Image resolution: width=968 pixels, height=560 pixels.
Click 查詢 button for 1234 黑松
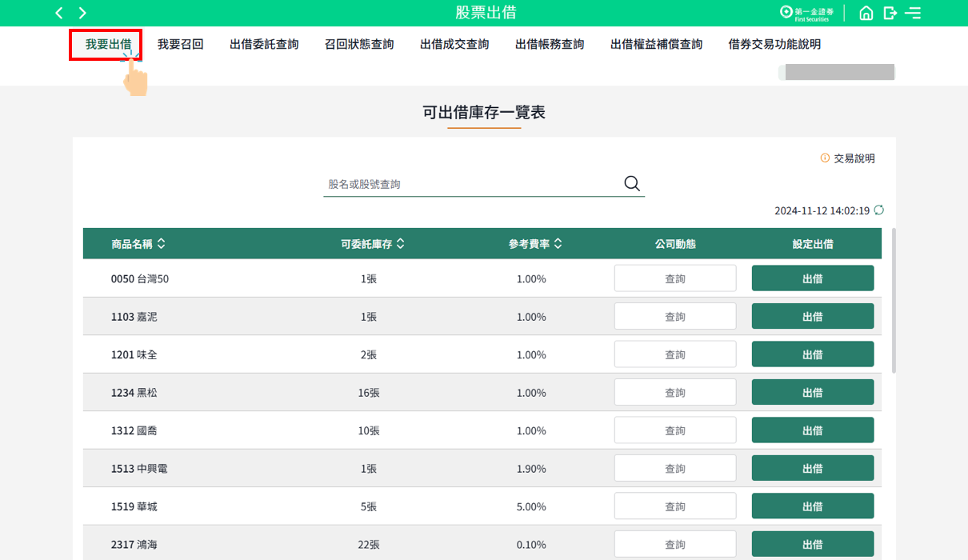(x=674, y=393)
